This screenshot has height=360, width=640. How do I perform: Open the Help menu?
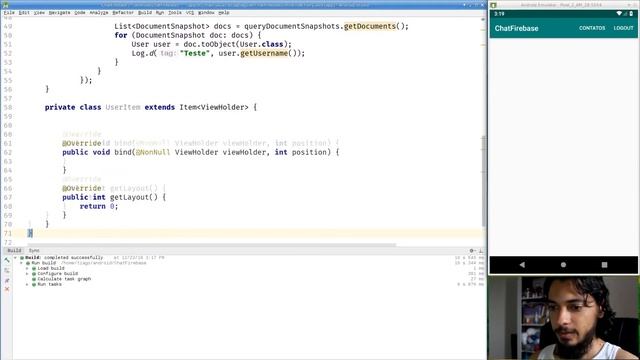(224, 13)
